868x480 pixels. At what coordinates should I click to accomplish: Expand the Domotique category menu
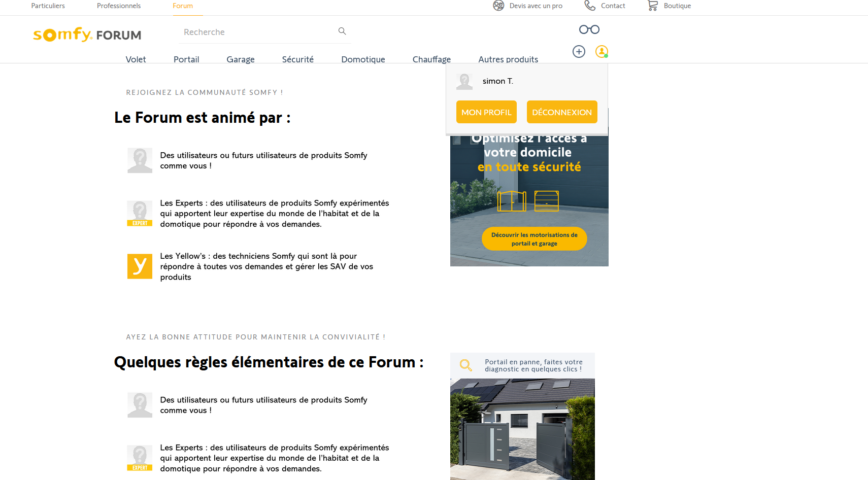click(x=363, y=59)
